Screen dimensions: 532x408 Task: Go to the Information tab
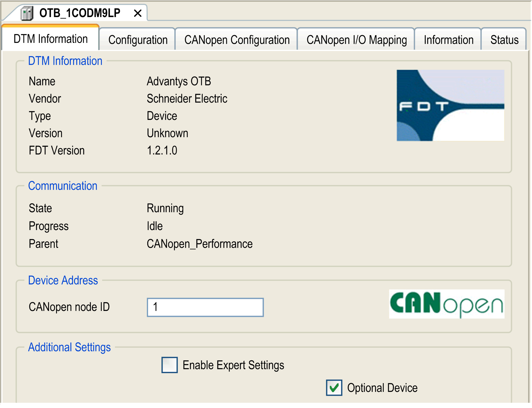pyautogui.click(x=448, y=40)
